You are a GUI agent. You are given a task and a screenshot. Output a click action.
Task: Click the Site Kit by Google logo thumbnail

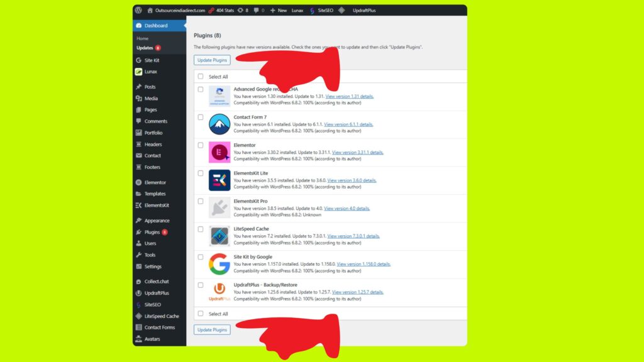pyautogui.click(x=218, y=264)
